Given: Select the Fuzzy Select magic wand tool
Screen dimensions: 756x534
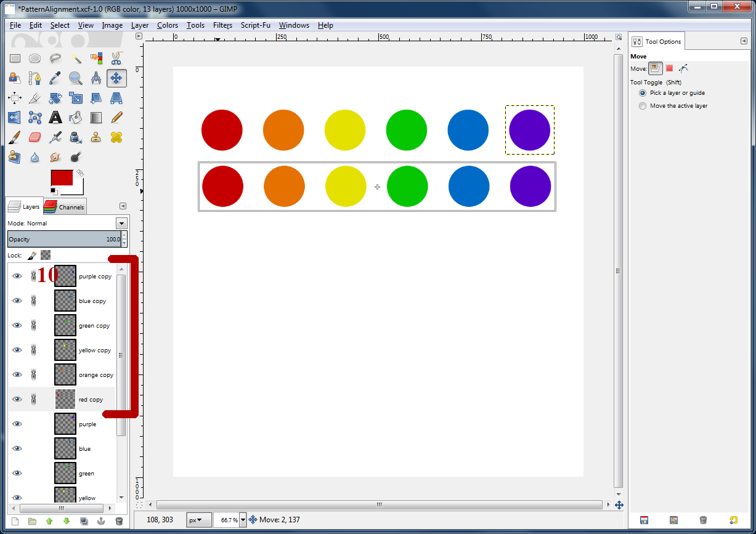Looking at the screenshot, I should [x=76, y=59].
